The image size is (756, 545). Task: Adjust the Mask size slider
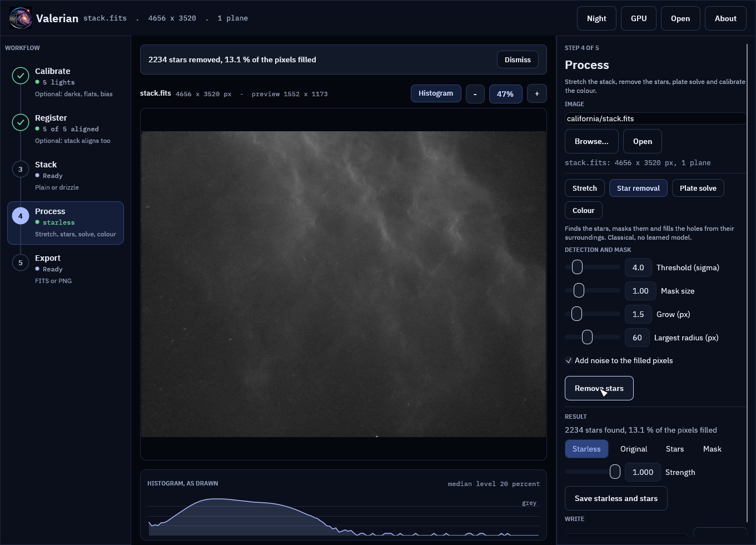pyautogui.click(x=593, y=290)
